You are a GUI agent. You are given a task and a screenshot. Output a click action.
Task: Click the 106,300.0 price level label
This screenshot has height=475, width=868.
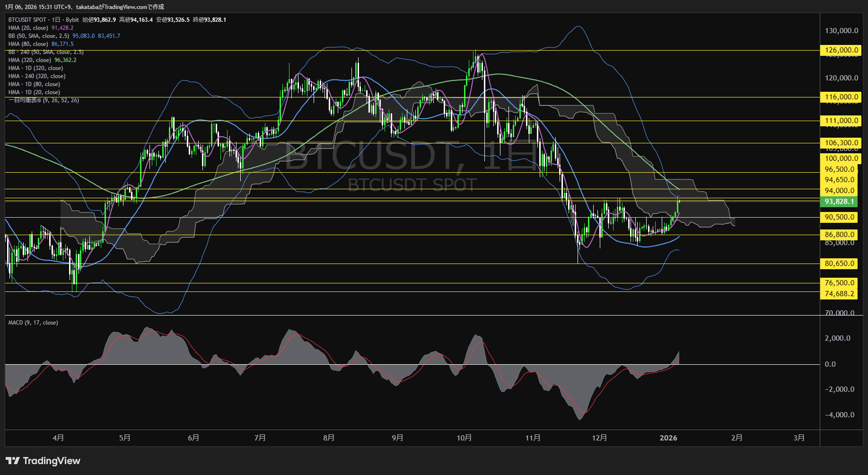[x=841, y=143]
